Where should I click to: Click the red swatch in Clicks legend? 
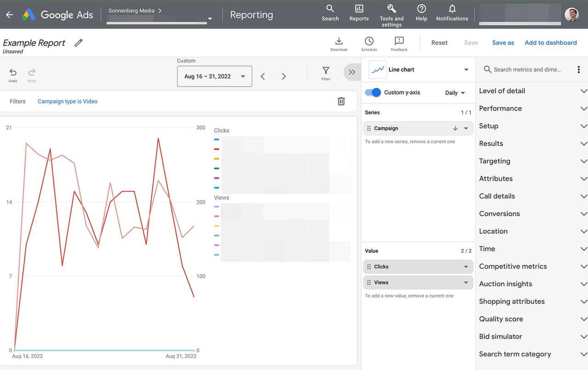tap(216, 149)
